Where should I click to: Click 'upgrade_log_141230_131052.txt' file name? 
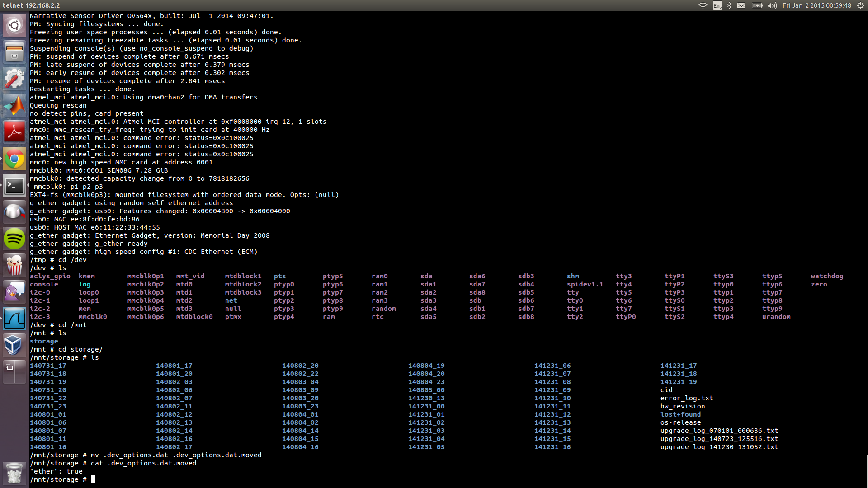click(x=719, y=447)
